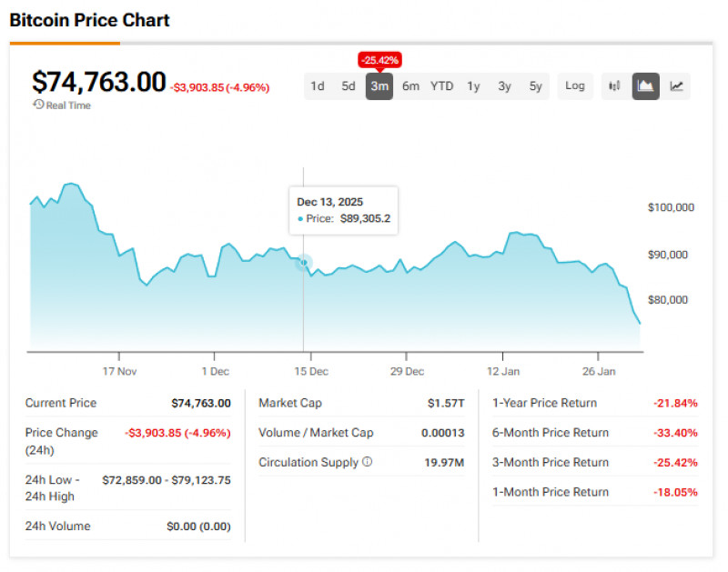This screenshot has height=572, width=728.
Task: Click the Bitcoin Price Chart heading
Action: pyautogui.click(x=90, y=20)
